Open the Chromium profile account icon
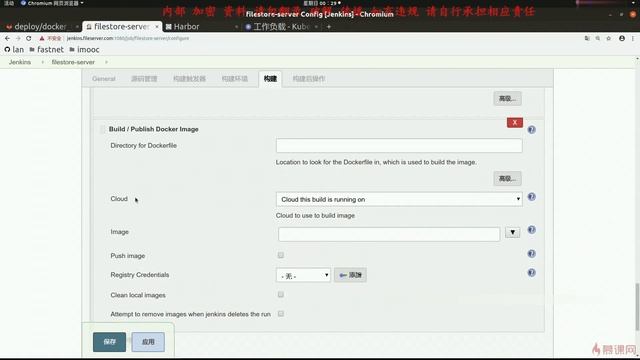640x360 pixels. [622, 38]
